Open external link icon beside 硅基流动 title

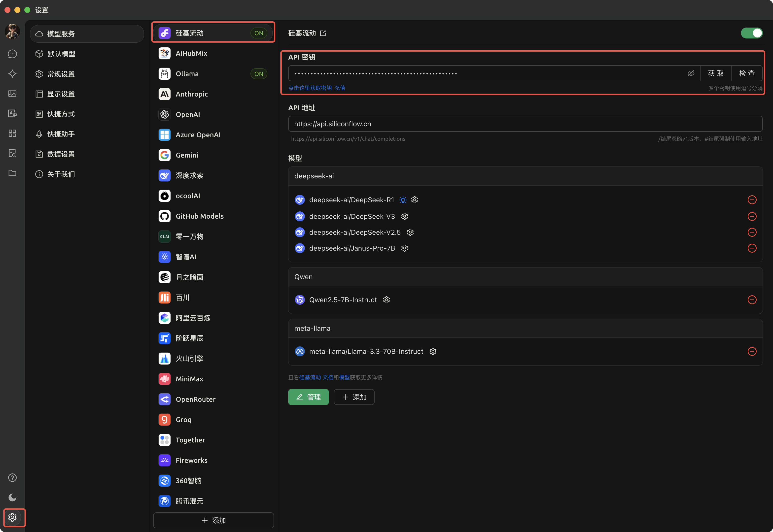[x=323, y=33]
